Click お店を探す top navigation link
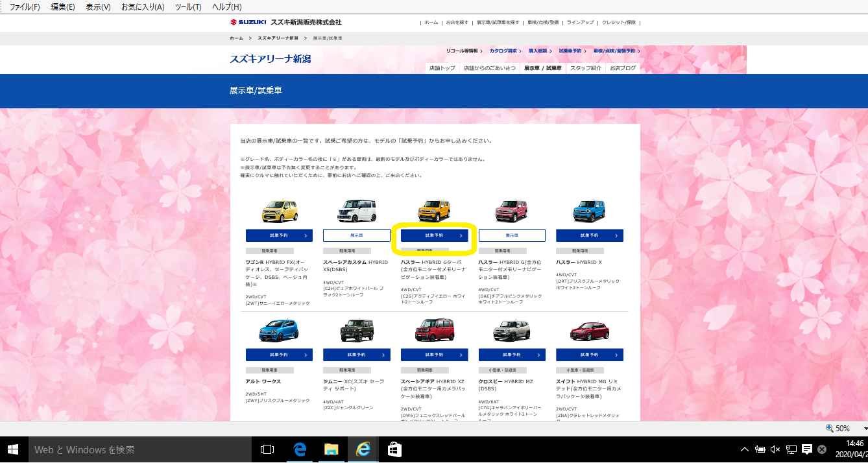The width and height of the screenshot is (868, 463). pyautogui.click(x=457, y=23)
